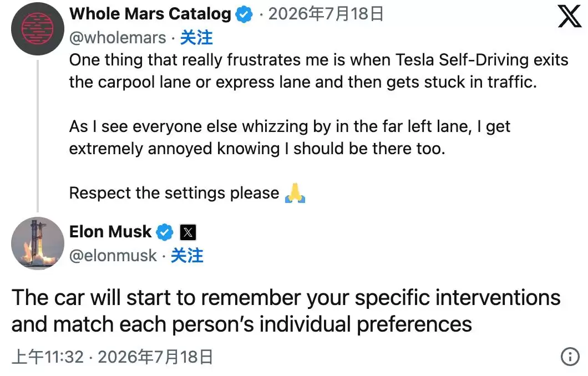Open Elon Musk's rocket launch avatar

pos(38,243)
